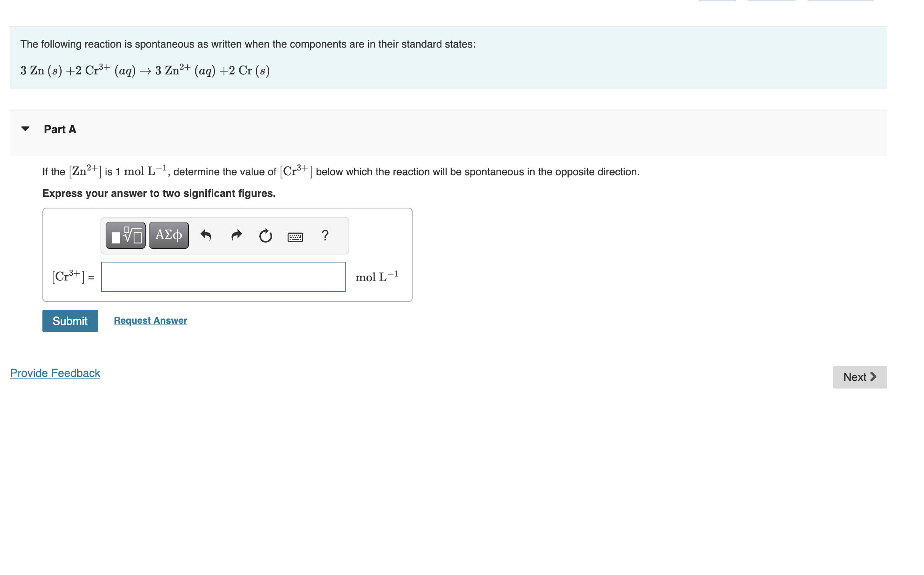
Task: Select the mol L-1 unit label
Action: point(377,276)
